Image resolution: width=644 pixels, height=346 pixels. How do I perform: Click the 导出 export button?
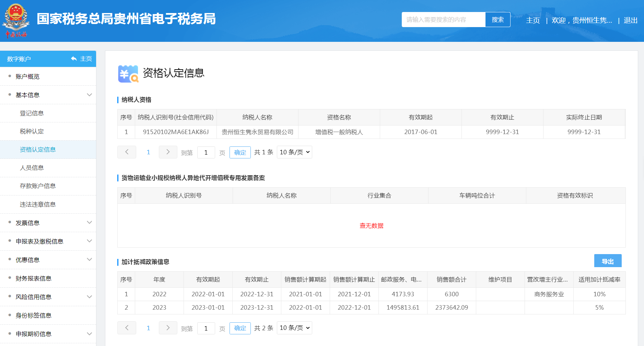point(608,261)
